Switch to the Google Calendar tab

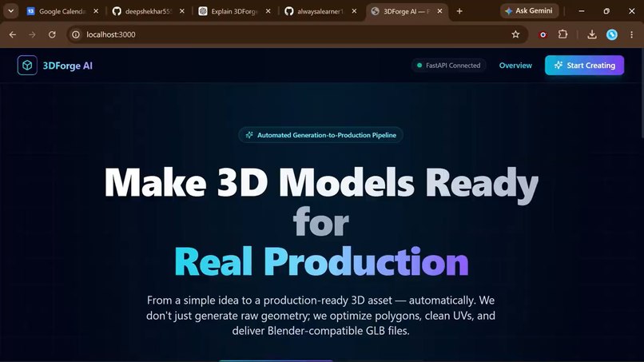62,11
